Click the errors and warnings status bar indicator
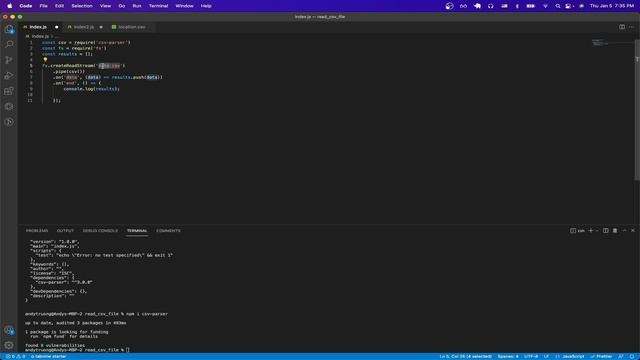This screenshot has width=640, height=360. coord(16,356)
